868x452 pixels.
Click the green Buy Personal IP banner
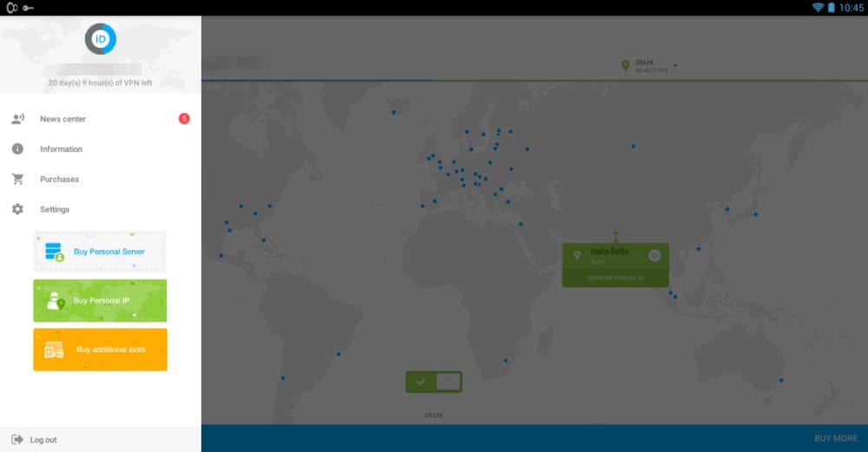coord(100,301)
